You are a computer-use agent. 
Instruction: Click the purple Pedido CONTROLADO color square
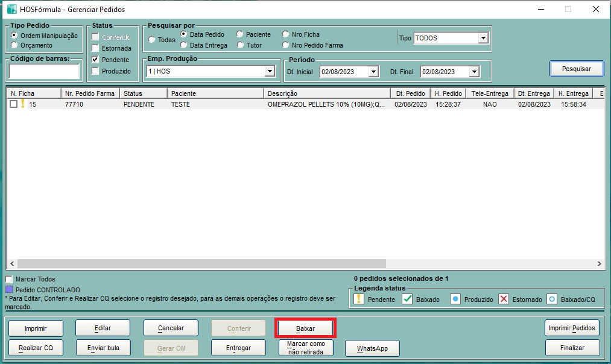coord(9,290)
